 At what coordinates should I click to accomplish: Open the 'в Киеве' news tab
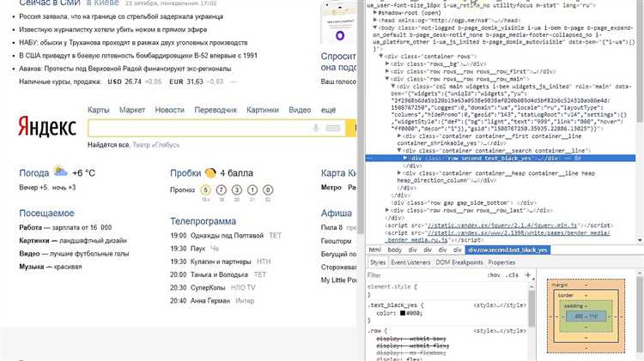(x=103, y=3)
